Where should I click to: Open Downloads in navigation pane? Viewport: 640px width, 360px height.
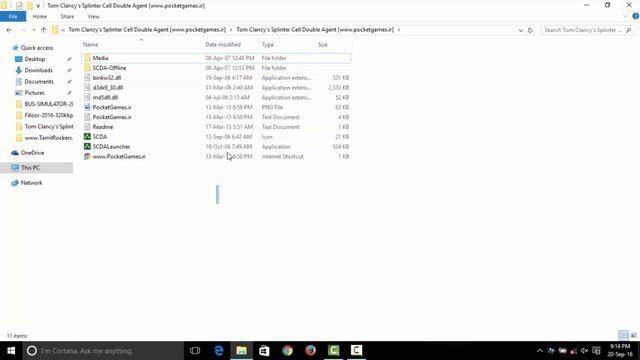(x=38, y=70)
